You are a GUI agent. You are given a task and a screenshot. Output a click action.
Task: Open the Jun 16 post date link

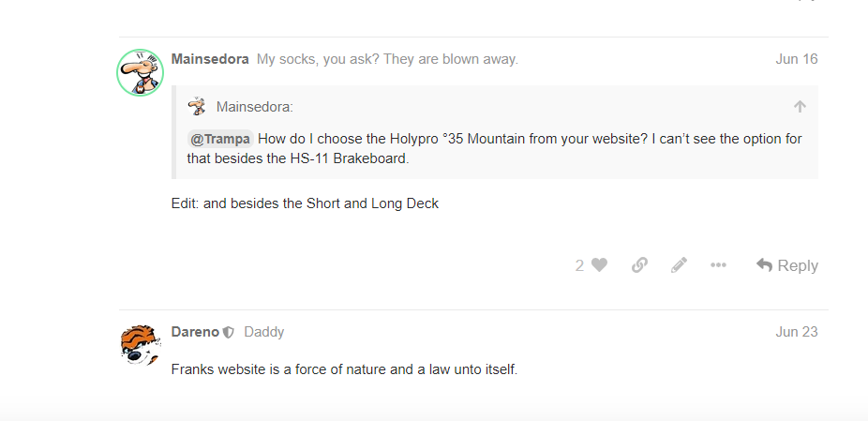(x=796, y=59)
